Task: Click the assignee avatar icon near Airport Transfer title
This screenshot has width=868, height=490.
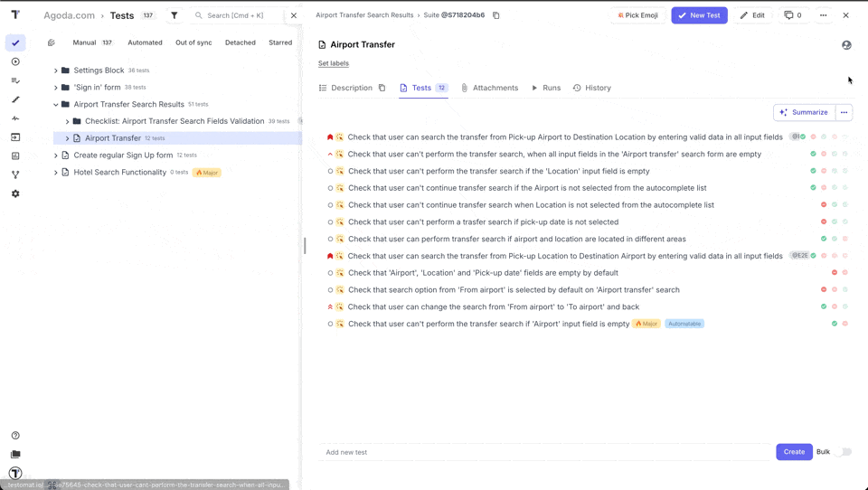Action: click(846, 45)
